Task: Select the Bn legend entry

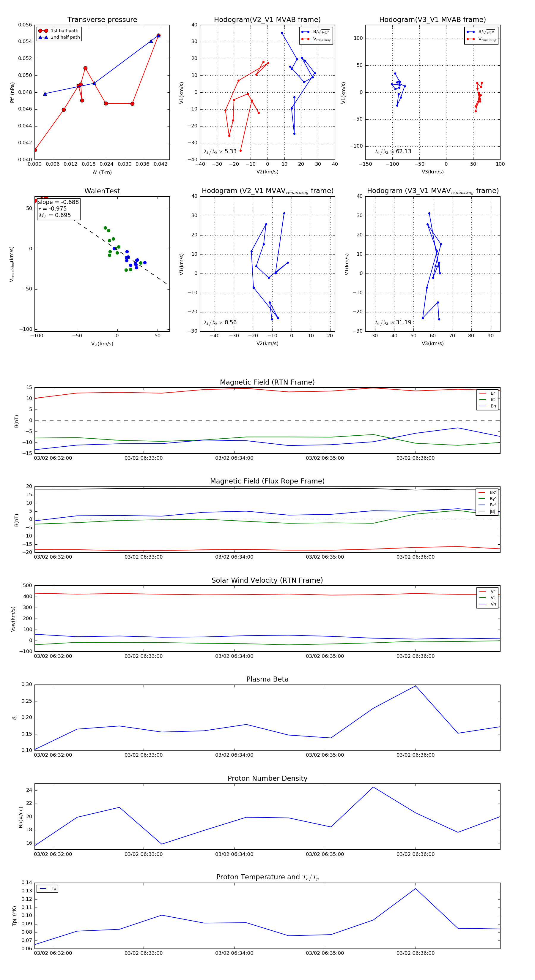Action: (x=487, y=406)
